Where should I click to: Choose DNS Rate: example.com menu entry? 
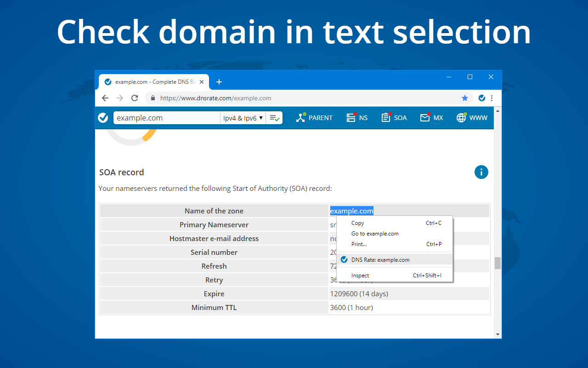(395, 259)
